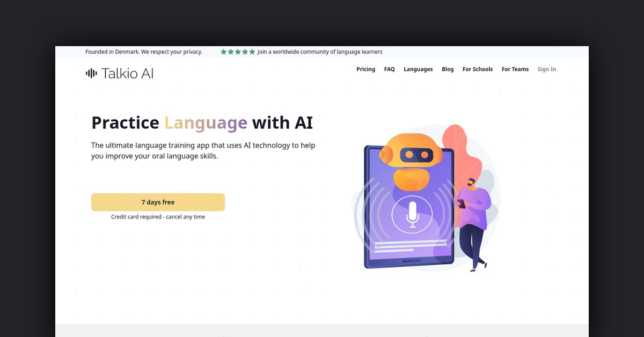Click the white text lines on the tablet illustration

point(410,247)
